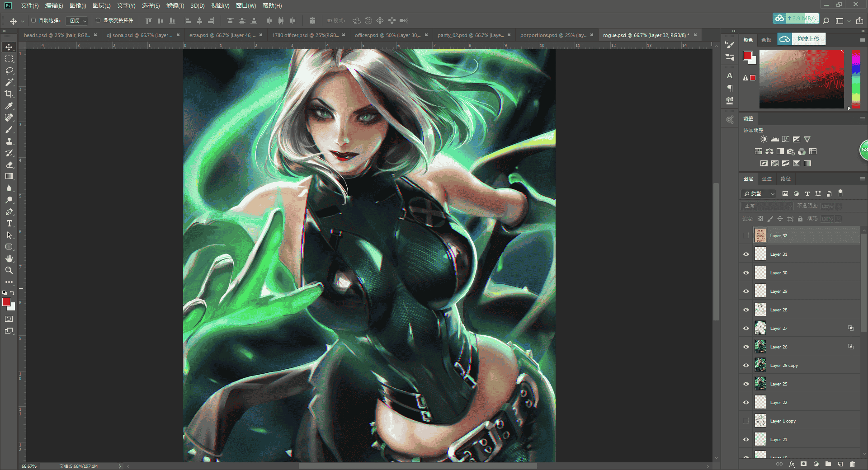Choose the Horizontal Type tool

[x=9, y=223]
